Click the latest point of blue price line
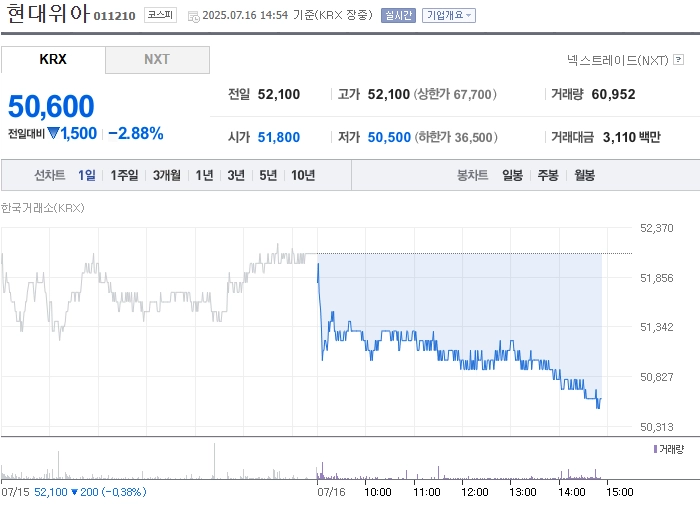Image resolution: width=700 pixels, height=505 pixels. (x=601, y=399)
